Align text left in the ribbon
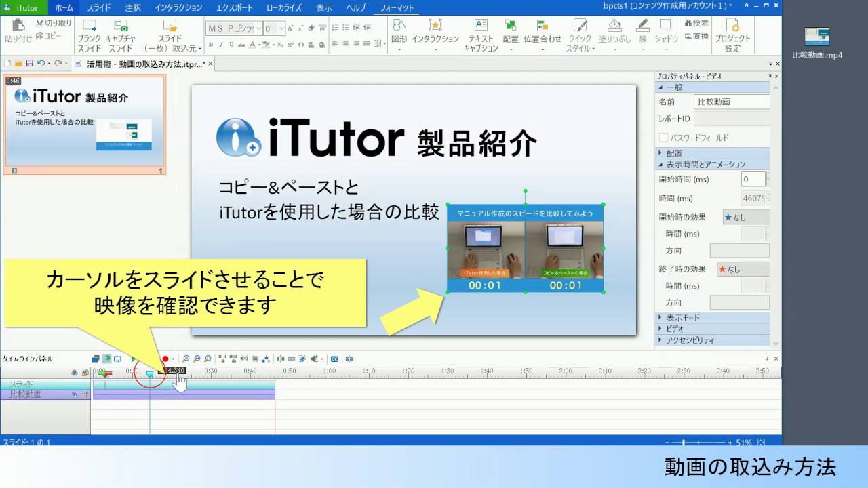Screen dimensions: 868x488 click(335, 44)
